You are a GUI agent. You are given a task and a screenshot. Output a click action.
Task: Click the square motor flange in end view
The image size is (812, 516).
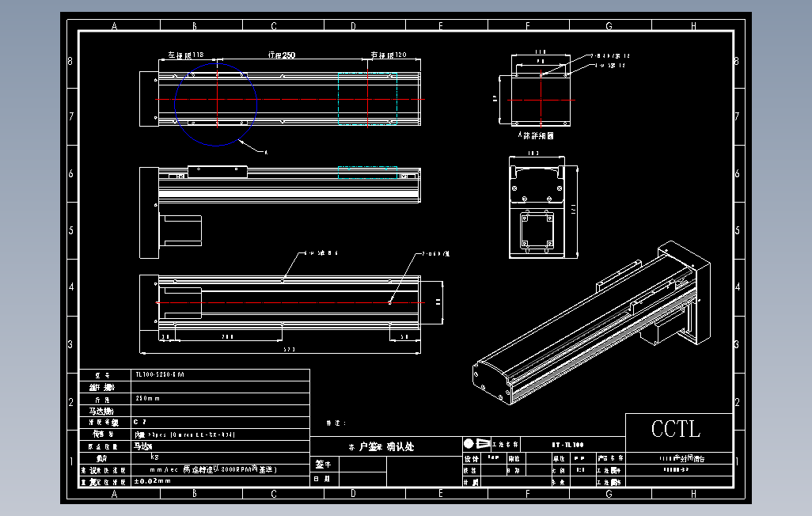coord(537,230)
